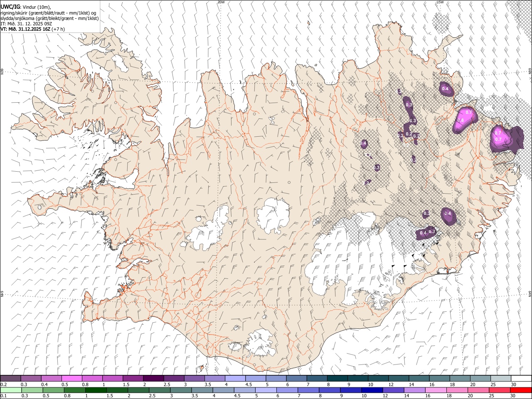Click the light pink rain swatch labeled 16
This screenshot has width=532, height=399.
pyautogui.click(x=435, y=390)
